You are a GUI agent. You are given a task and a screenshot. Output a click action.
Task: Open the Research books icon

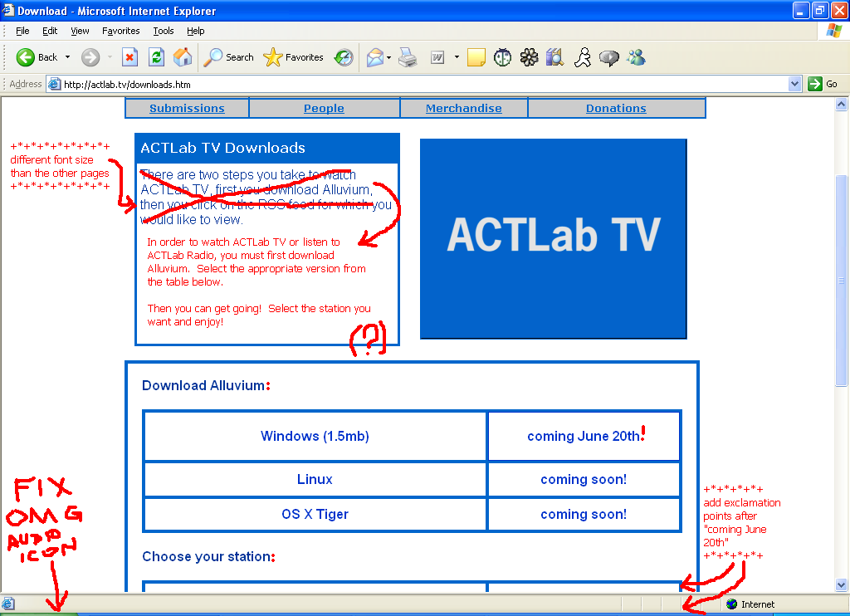pyautogui.click(x=555, y=57)
